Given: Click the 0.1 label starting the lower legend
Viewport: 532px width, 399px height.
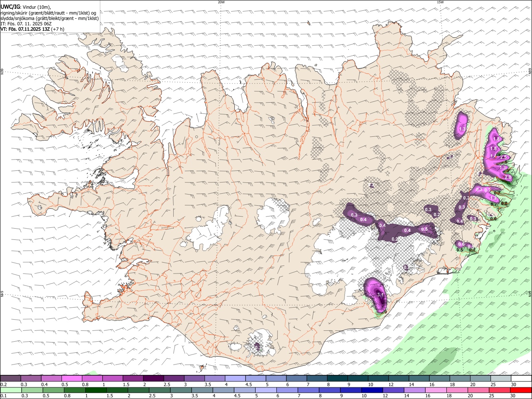Looking at the screenshot, I should tap(3, 396).
